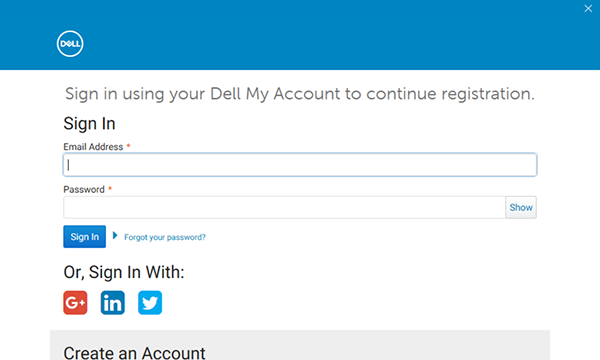Click the Sign In section heading
This screenshot has height=360, width=600.
89,124
